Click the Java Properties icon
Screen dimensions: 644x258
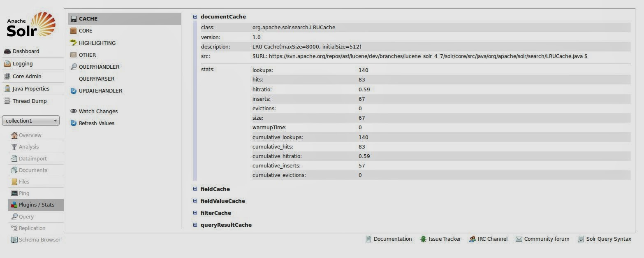(7, 88)
